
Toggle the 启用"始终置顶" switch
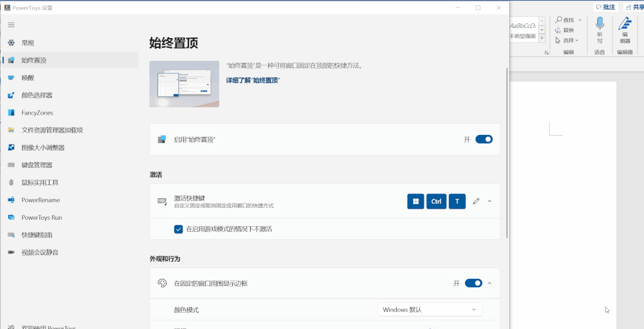pos(484,139)
